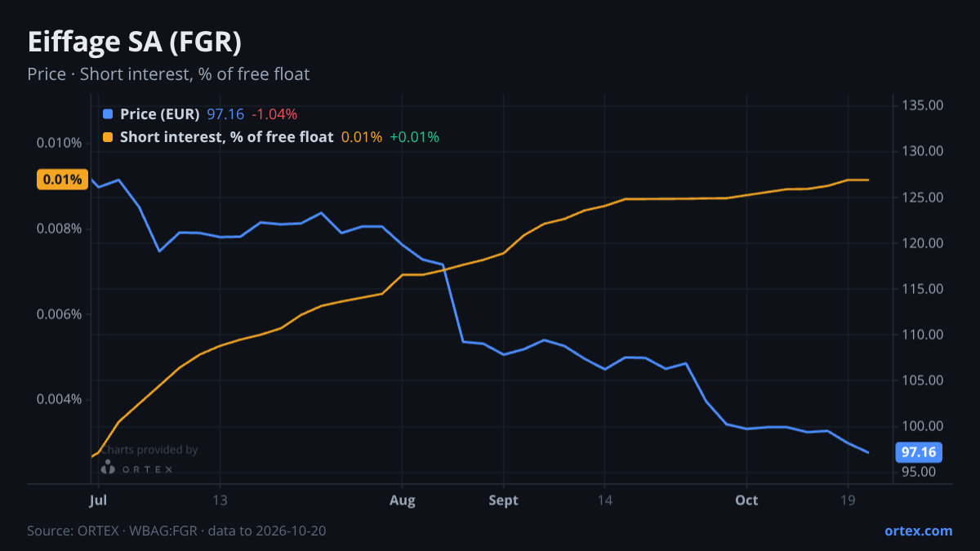Click the 0.004% left axis label
The height and width of the screenshot is (551, 980).
pyautogui.click(x=60, y=399)
